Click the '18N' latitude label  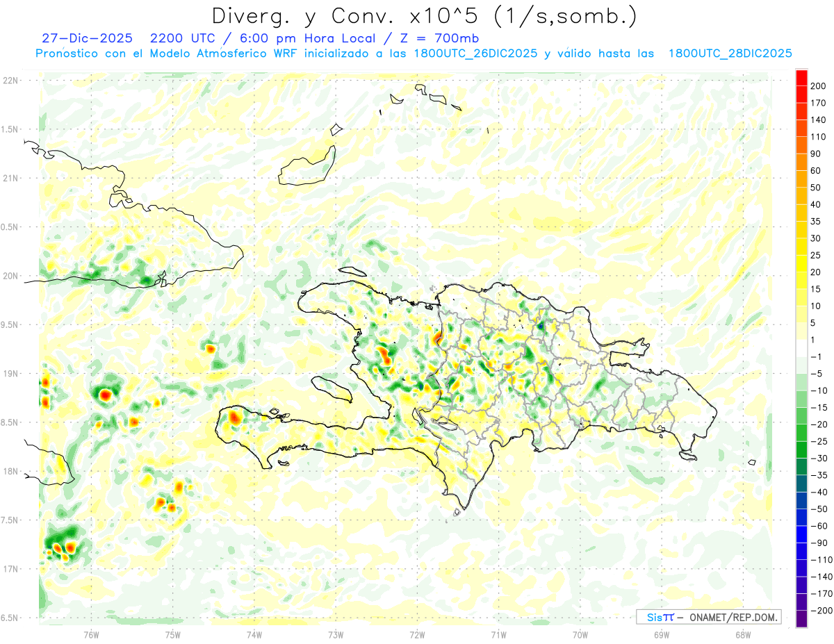(x=10, y=472)
